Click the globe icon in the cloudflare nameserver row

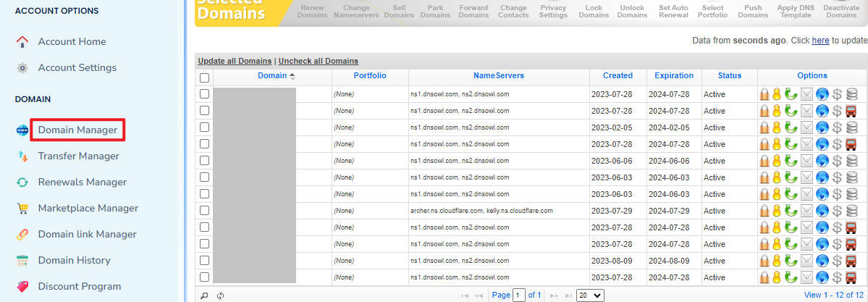[x=822, y=211]
